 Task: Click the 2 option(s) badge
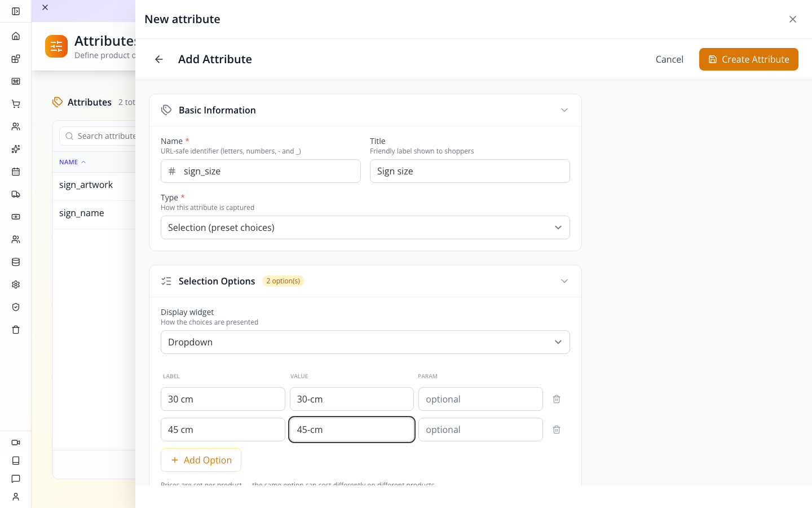click(283, 281)
